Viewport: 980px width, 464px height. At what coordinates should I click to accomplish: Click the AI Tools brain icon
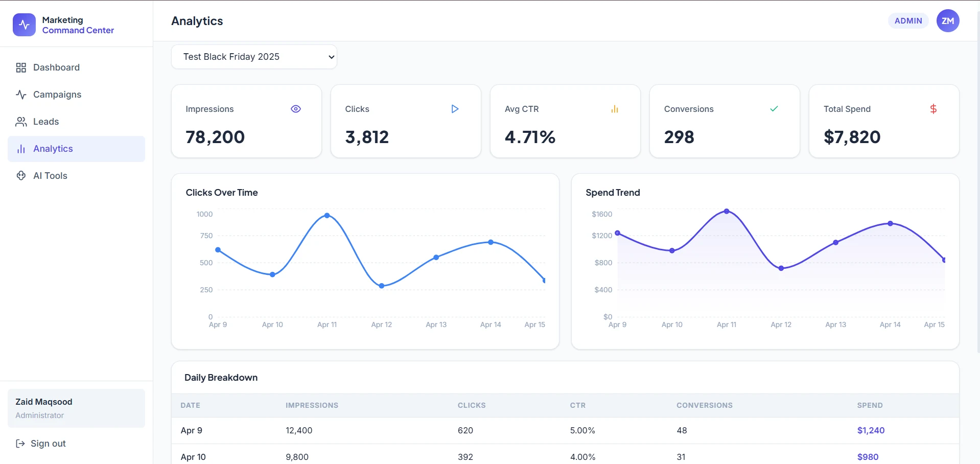click(x=21, y=176)
